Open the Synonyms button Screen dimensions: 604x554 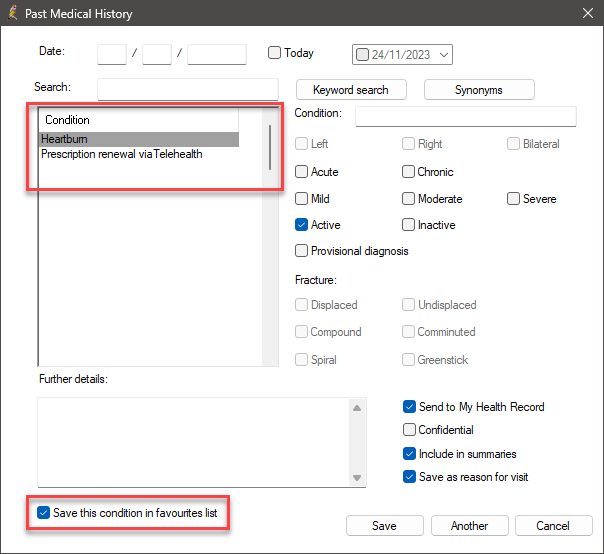point(479,90)
